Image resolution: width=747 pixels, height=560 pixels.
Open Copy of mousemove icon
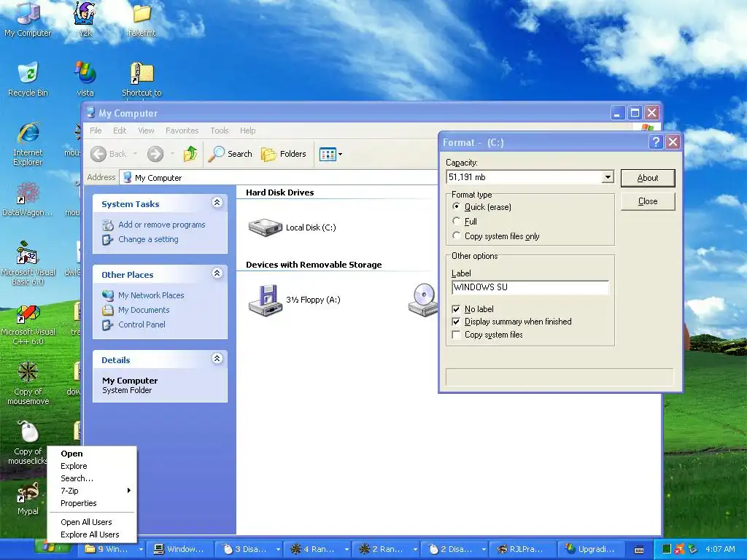pos(28,384)
